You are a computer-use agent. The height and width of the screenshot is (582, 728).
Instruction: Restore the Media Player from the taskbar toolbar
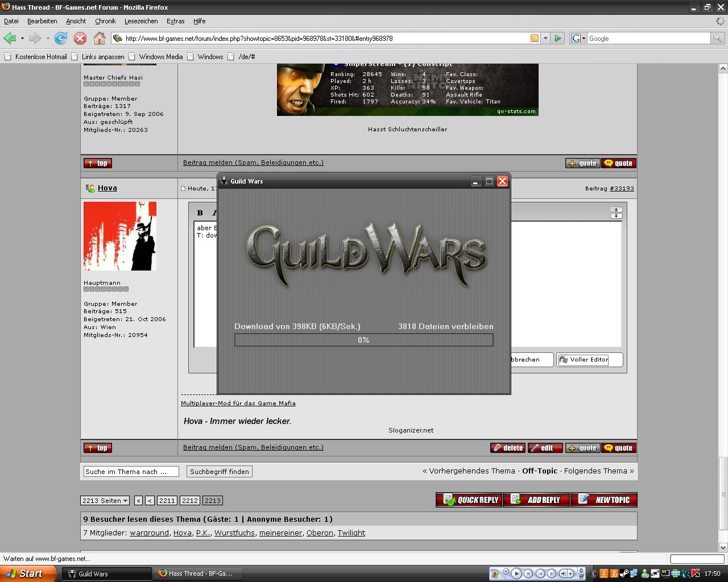(581, 577)
